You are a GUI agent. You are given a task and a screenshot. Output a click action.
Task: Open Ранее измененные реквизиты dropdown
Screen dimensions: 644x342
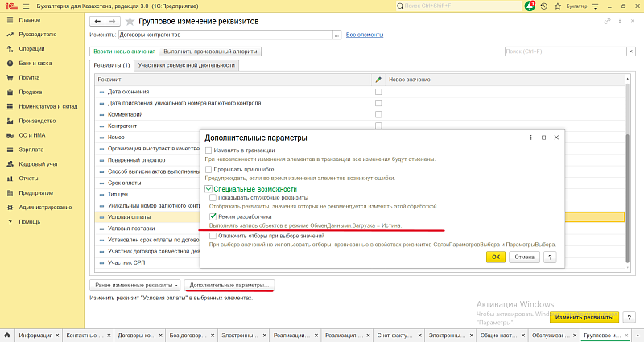click(x=136, y=285)
